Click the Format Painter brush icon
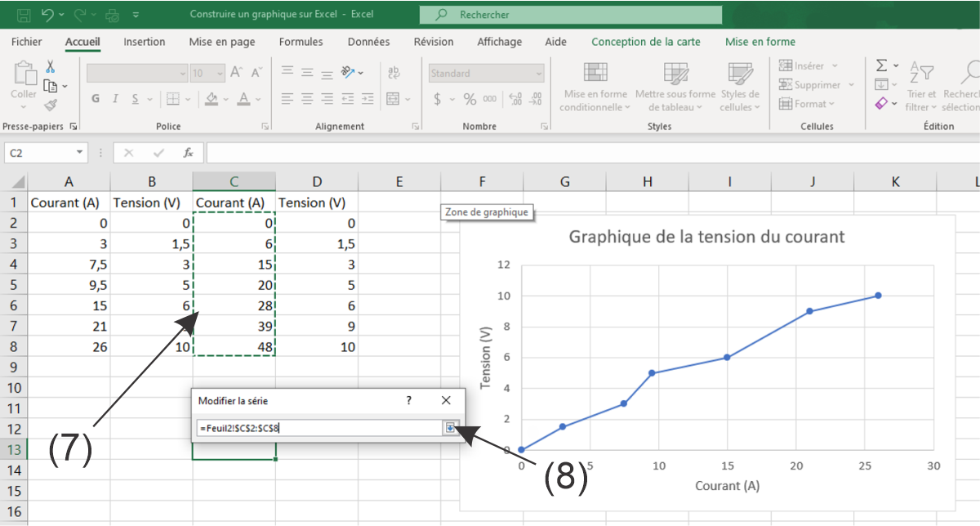This screenshot has width=980, height=526. pos(50,105)
